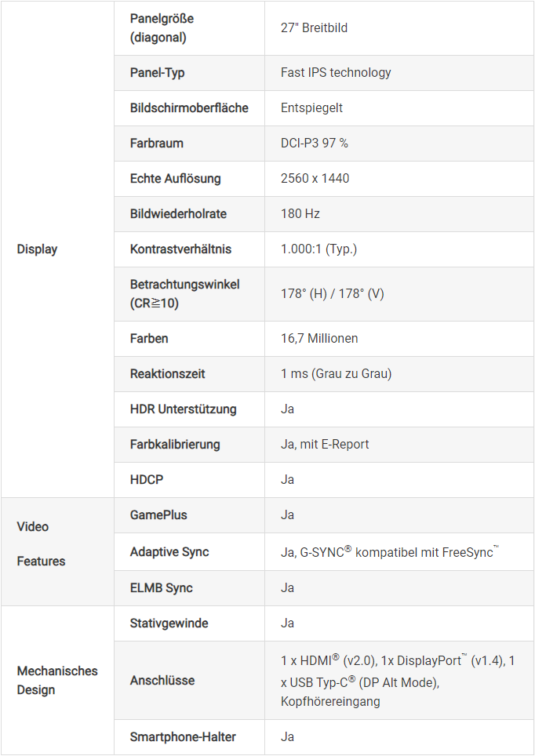Image resolution: width=535 pixels, height=756 pixels.
Task: Click the Display category cell
Action: click(37, 249)
